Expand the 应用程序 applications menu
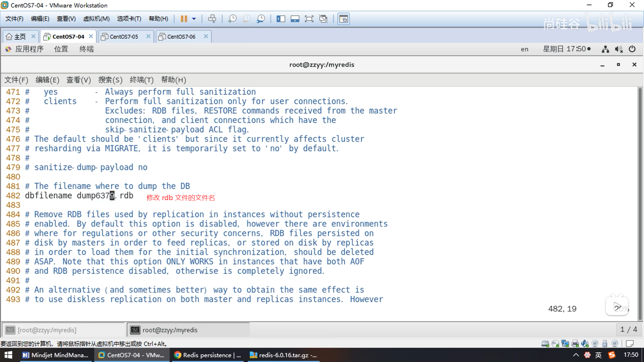 pos(29,49)
